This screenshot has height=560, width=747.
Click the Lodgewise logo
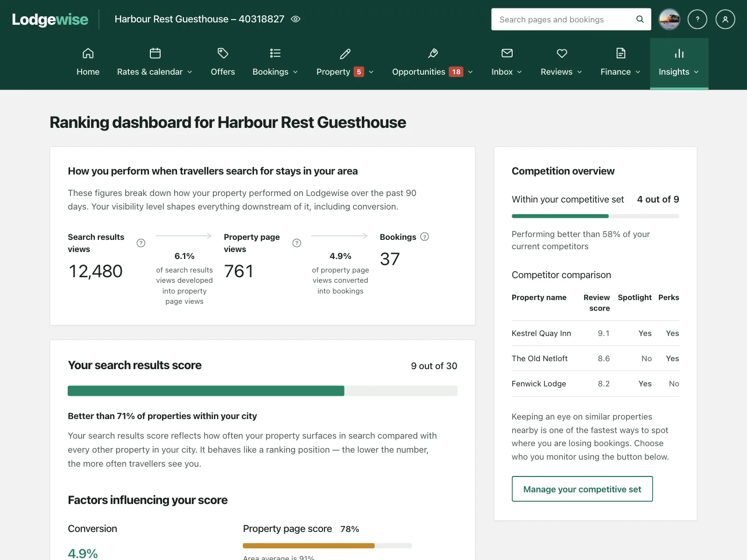pos(50,19)
